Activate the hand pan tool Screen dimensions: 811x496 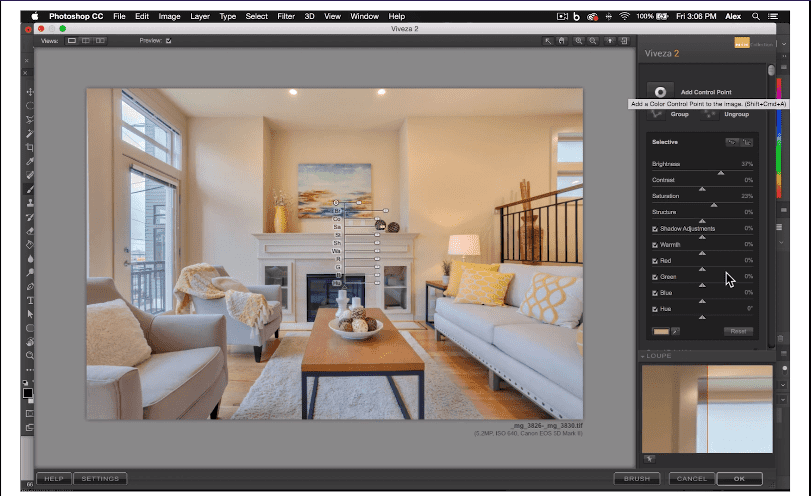pyautogui.click(x=563, y=41)
